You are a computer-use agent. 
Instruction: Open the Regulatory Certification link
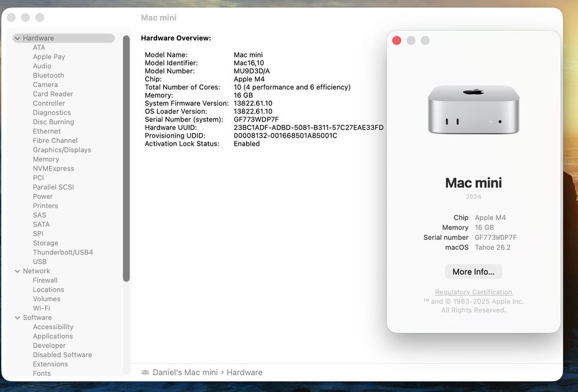pos(473,292)
